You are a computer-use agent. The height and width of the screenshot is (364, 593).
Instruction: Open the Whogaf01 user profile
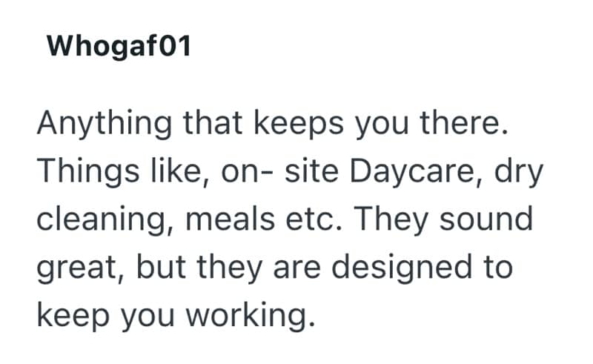[x=119, y=47]
